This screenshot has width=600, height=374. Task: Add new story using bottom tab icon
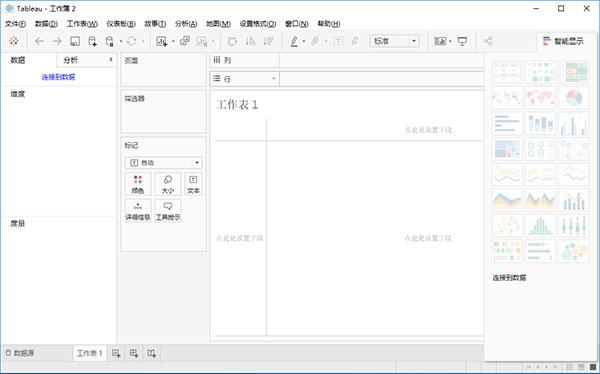(x=152, y=353)
